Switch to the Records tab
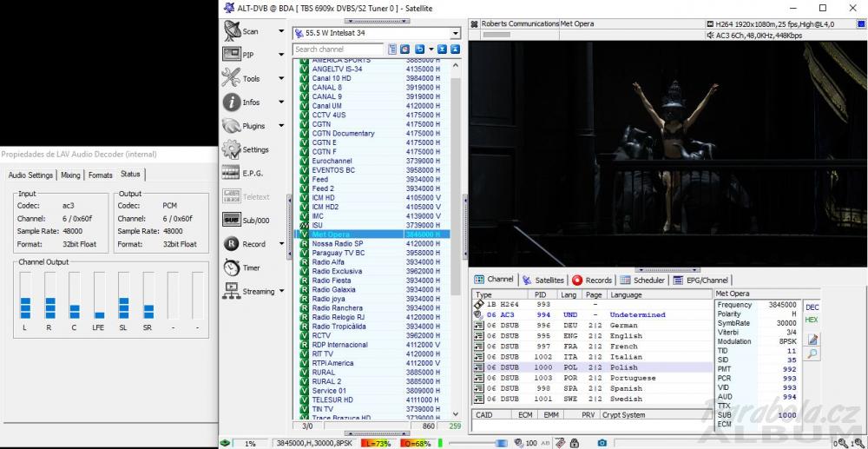This screenshot has height=449, width=868. [x=592, y=281]
